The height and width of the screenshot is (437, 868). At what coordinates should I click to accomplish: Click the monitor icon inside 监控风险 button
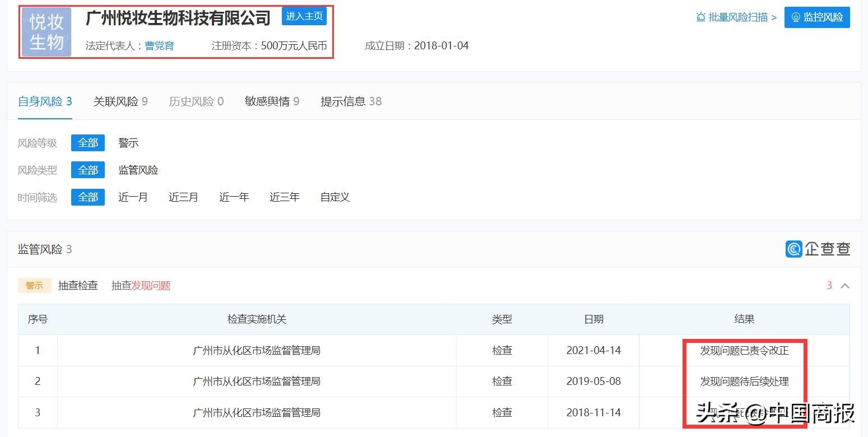coord(796,17)
